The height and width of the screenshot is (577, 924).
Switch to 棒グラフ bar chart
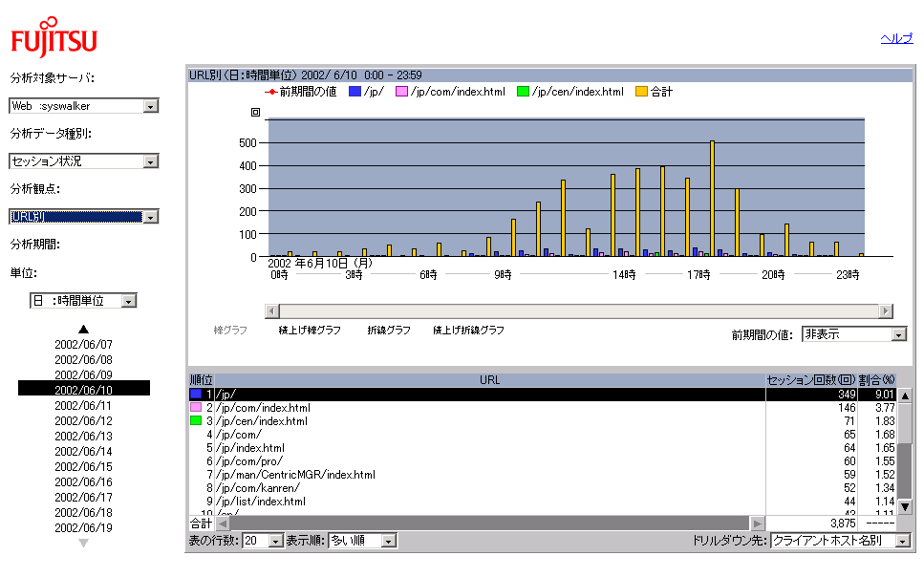click(x=230, y=330)
